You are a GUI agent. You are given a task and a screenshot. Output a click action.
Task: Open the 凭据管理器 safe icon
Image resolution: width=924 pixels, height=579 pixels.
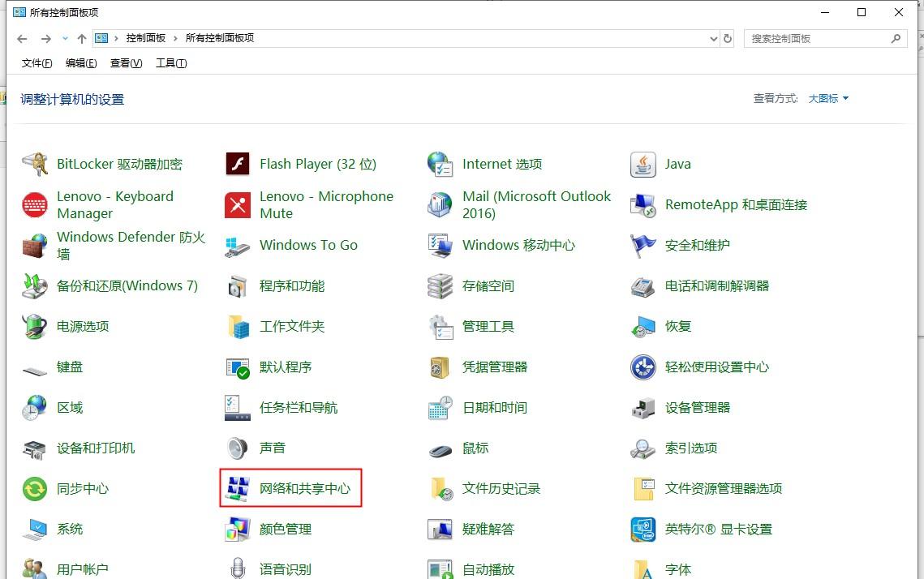(x=441, y=367)
